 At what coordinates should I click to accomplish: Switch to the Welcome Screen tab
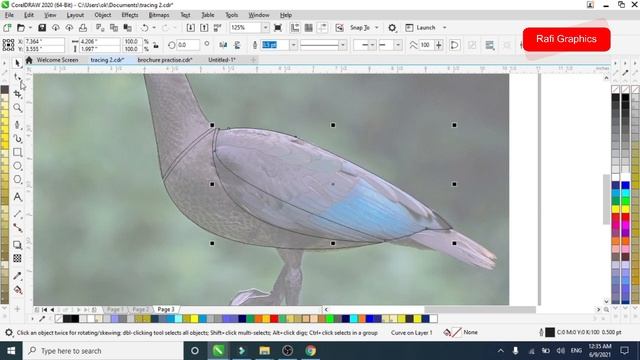[x=57, y=60]
